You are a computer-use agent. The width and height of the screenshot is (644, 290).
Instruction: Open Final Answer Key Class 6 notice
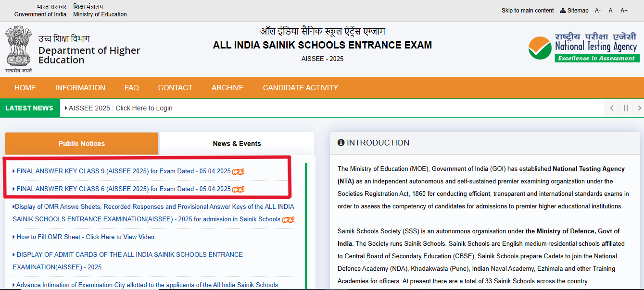point(124,189)
